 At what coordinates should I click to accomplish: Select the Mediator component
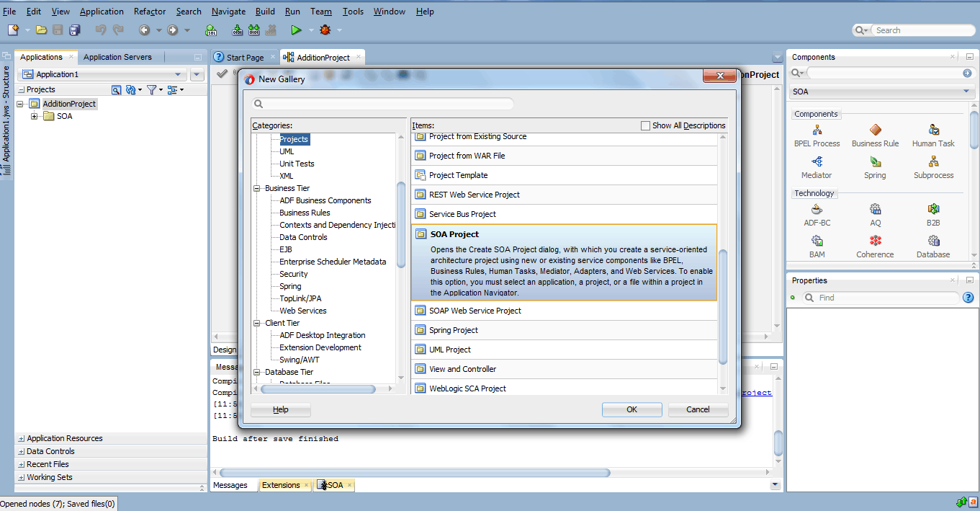[817, 167]
